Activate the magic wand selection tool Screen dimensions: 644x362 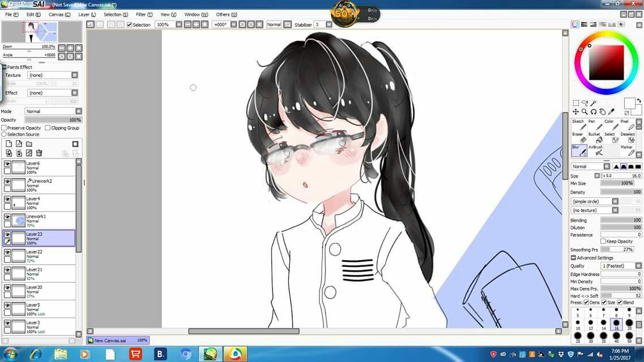pyautogui.click(x=594, y=104)
